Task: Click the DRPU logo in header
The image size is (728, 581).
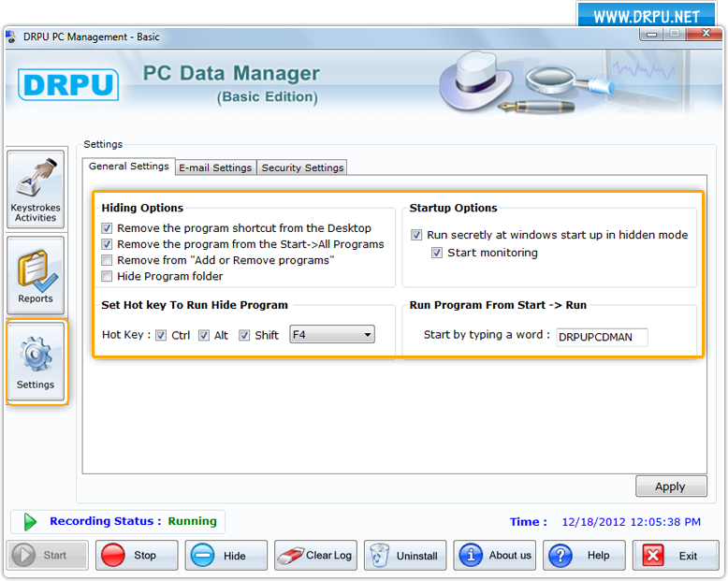Action: tap(68, 84)
